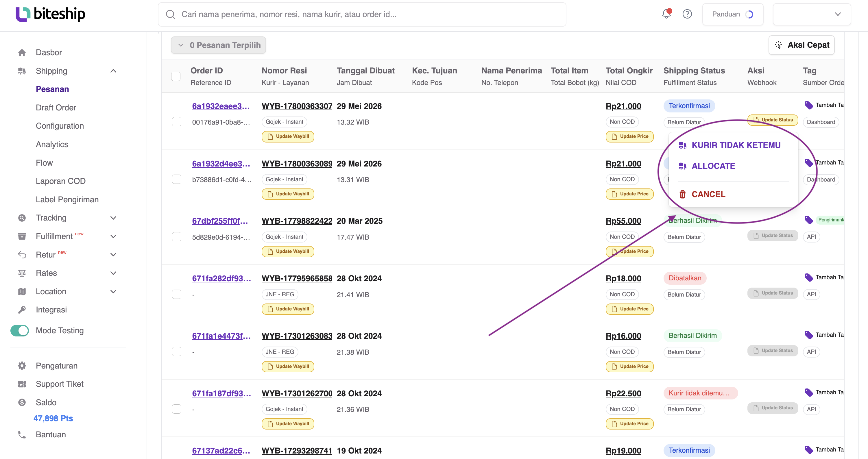The height and width of the screenshot is (459, 868).
Task: Open the help question mark icon
Action: pyautogui.click(x=687, y=14)
